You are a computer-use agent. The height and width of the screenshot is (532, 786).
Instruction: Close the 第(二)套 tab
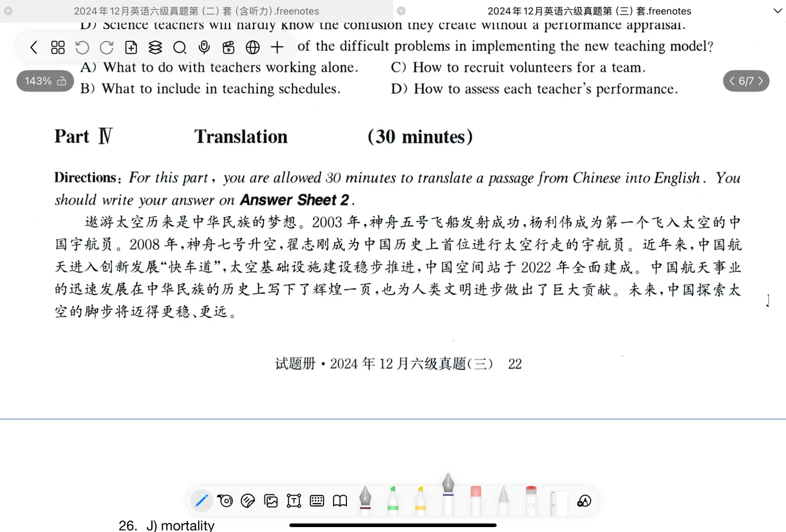(x=8, y=11)
